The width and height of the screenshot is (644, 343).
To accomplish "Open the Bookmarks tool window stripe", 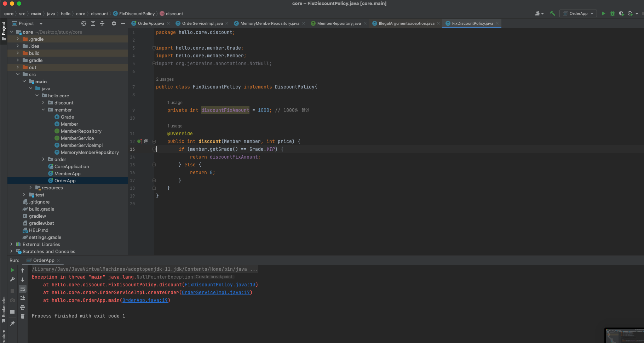I will pyautogui.click(x=4, y=309).
